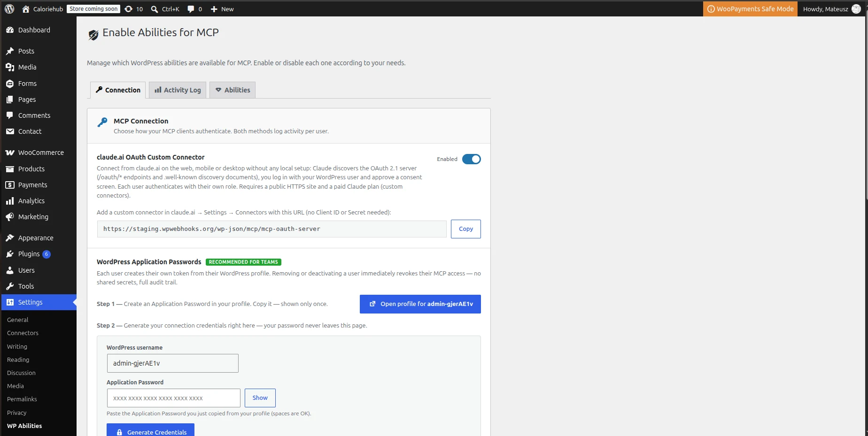Open the Media item in the Settings submenu
868x436 pixels.
[x=15, y=386]
